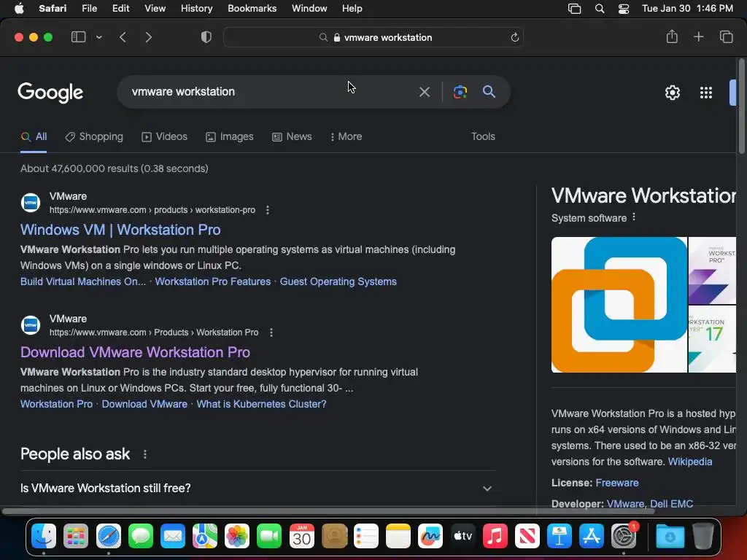Open the Google apps grid
The width and height of the screenshot is (747, 560).
[706, 93]
